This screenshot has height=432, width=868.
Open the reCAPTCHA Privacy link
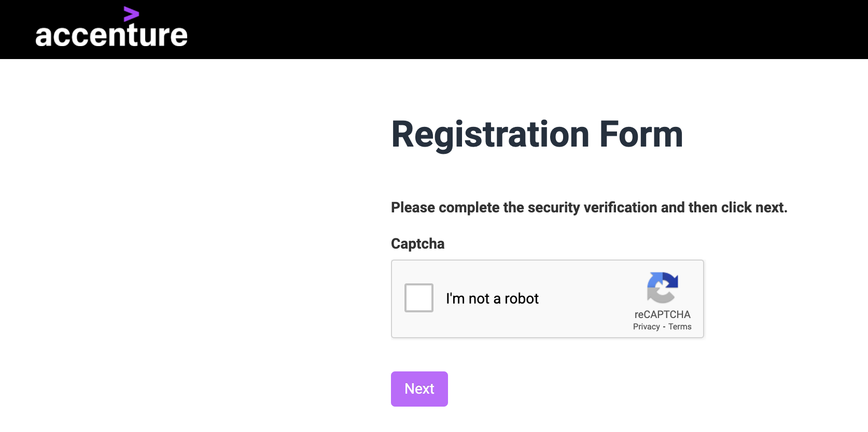[x=646, y=327]
